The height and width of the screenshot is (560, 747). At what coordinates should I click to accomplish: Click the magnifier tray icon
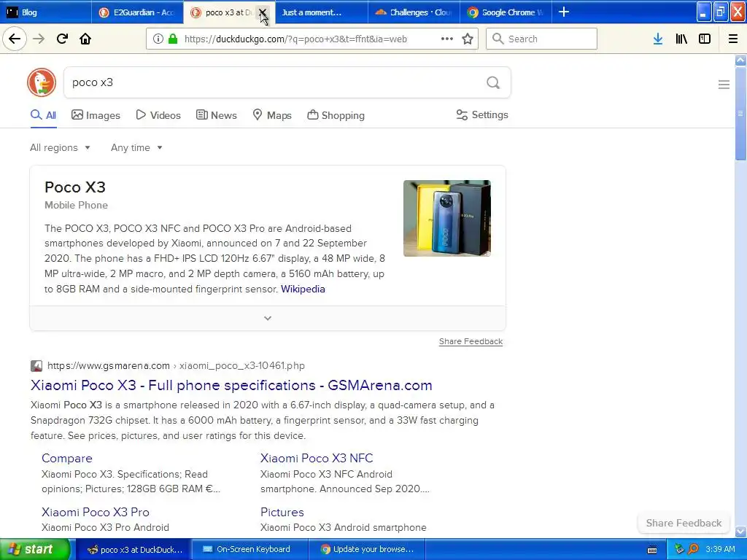[694, 549]
